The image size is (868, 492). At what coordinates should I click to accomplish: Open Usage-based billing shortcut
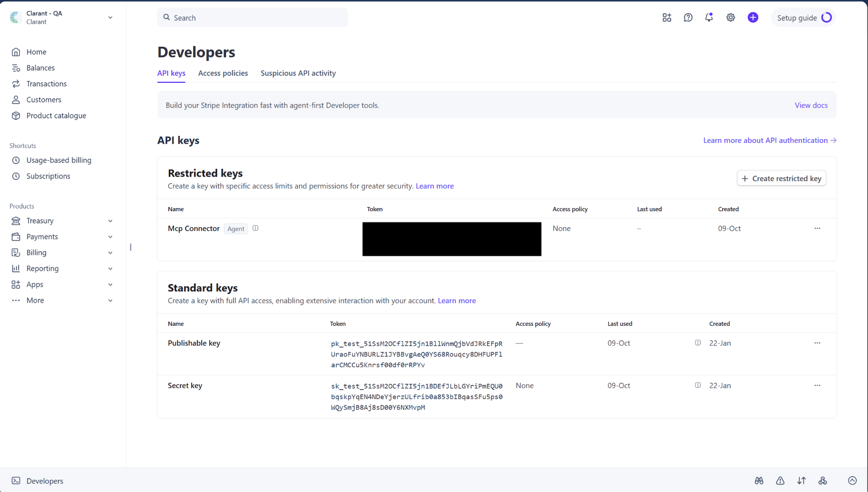pyautogui.click(x=59, y=160)
